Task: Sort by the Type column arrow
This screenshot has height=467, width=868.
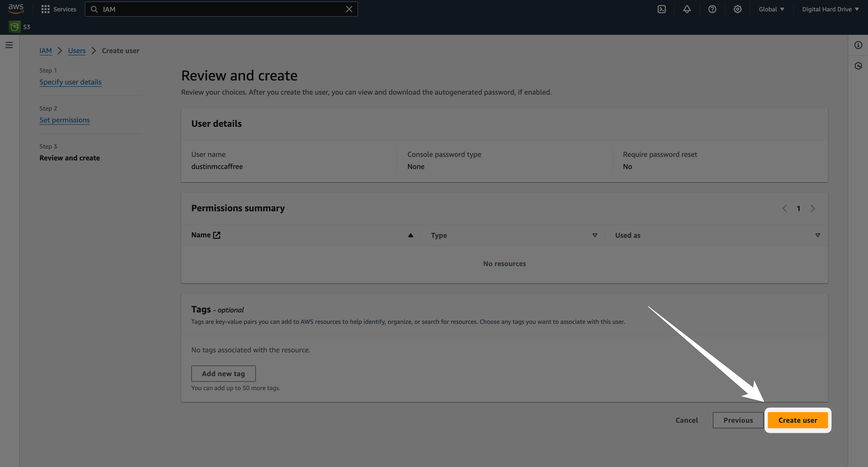Action: pyautogui.click(x=594, y=235)
